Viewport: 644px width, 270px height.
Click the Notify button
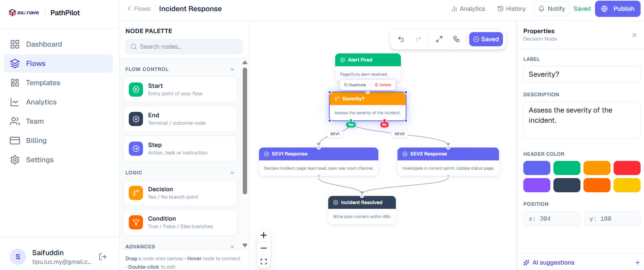(551, 9)
